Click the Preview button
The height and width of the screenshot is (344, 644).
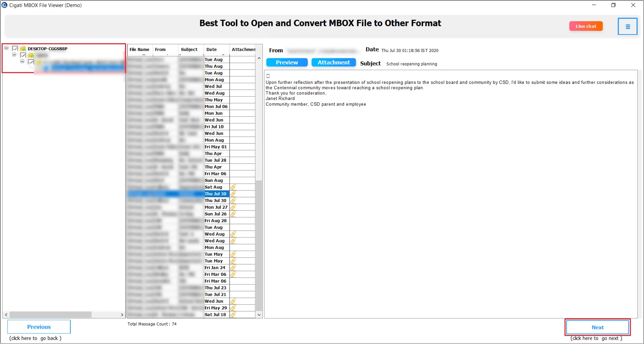click(287, 62)
